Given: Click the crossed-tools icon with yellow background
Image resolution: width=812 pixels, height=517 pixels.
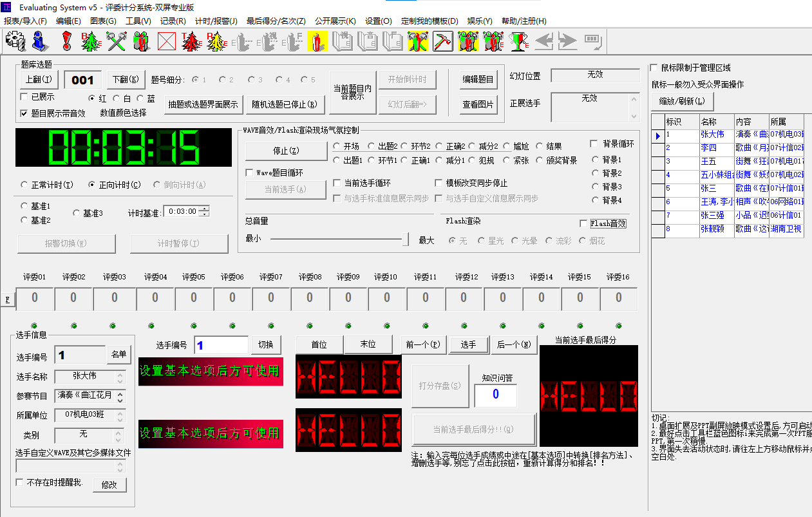Looking at the screenshot, I should (x=418, y=41).
